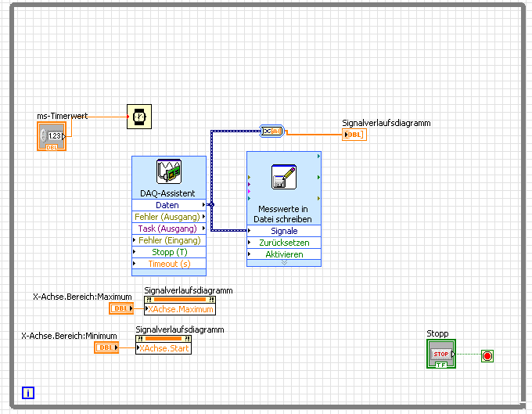This screenshot has width=532, height=414.
Task: Click the Fehler (Eingang) terminal row
Action: pos(169,240)
